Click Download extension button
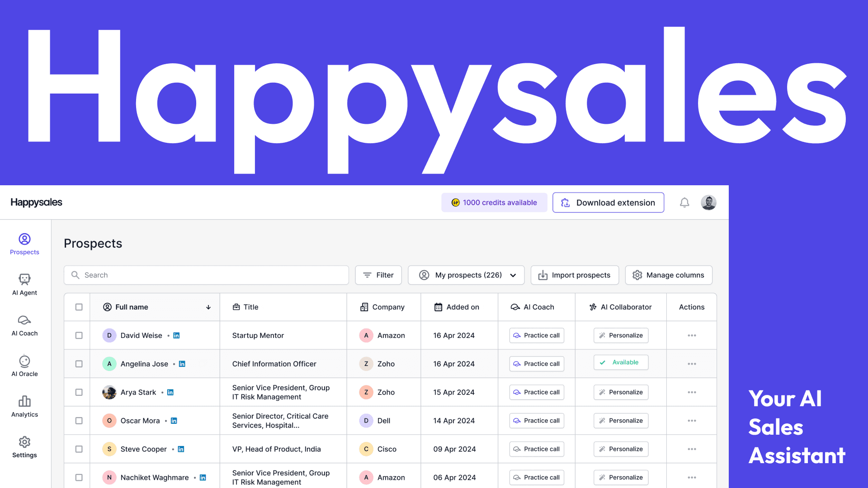Image resolution: width=868 pixels, height=488 pixels. pyautogui.click(x=608, y=202)
